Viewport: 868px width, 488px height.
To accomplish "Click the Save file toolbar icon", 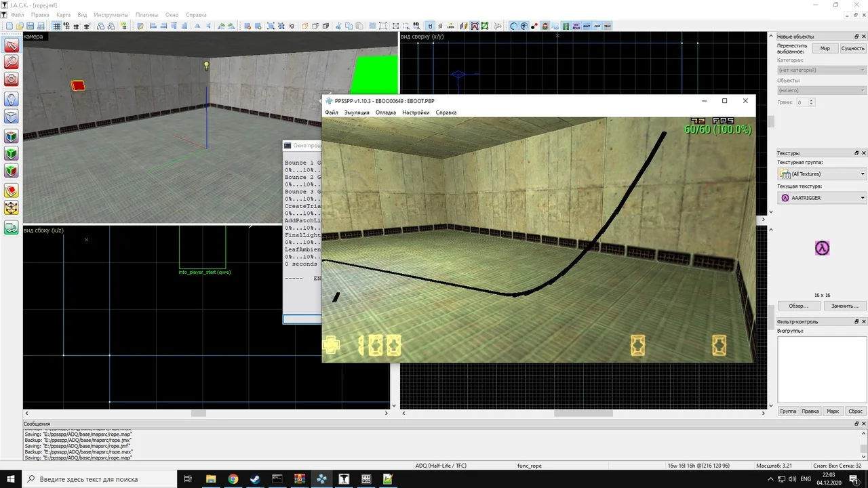I will 30,26.
